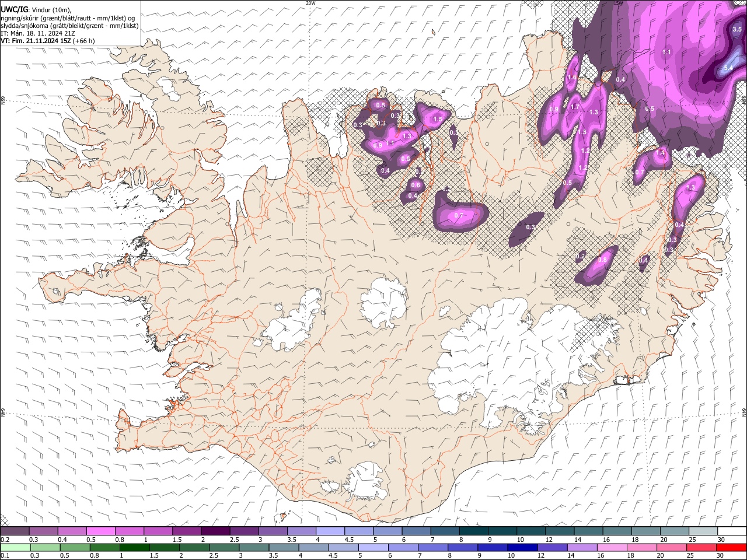Select the 1.4 precipitation value on the map
The width and height of the screenshot is (747, 560).
click(x=661, y=152)
